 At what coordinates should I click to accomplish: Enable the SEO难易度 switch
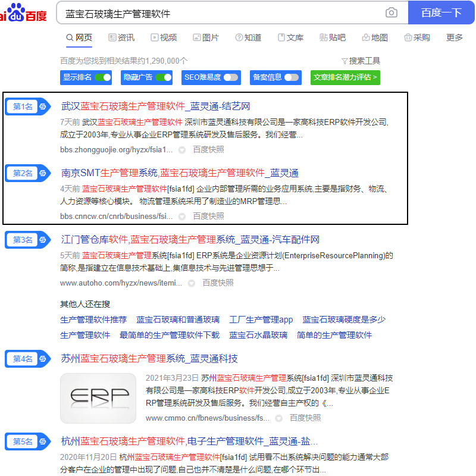tap(231, 77)
